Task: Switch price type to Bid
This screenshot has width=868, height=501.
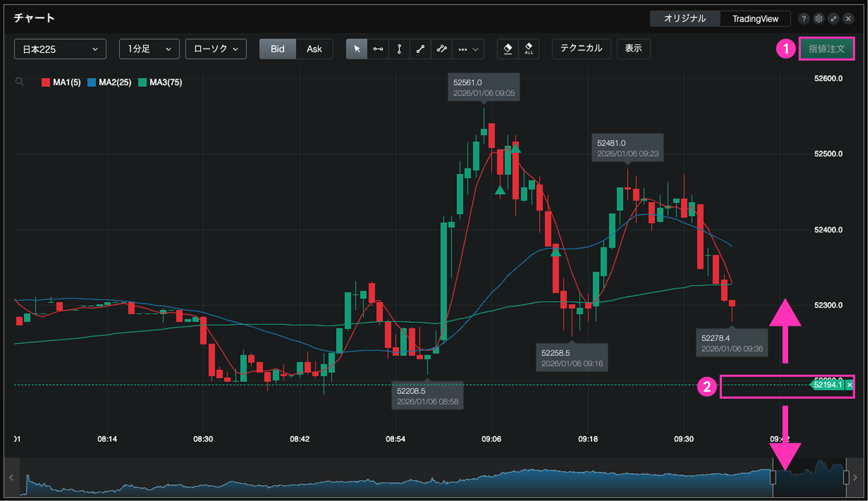Action: point(277,49)
